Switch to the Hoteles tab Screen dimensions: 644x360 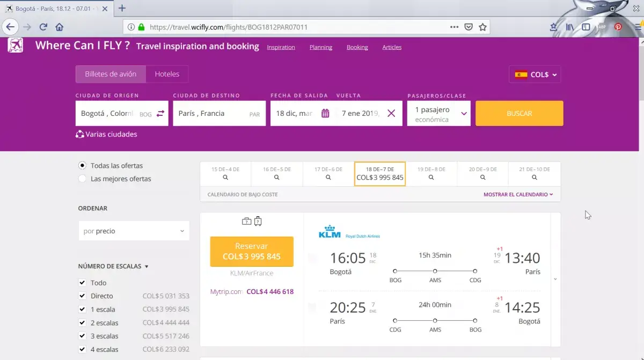pos(167,74)
